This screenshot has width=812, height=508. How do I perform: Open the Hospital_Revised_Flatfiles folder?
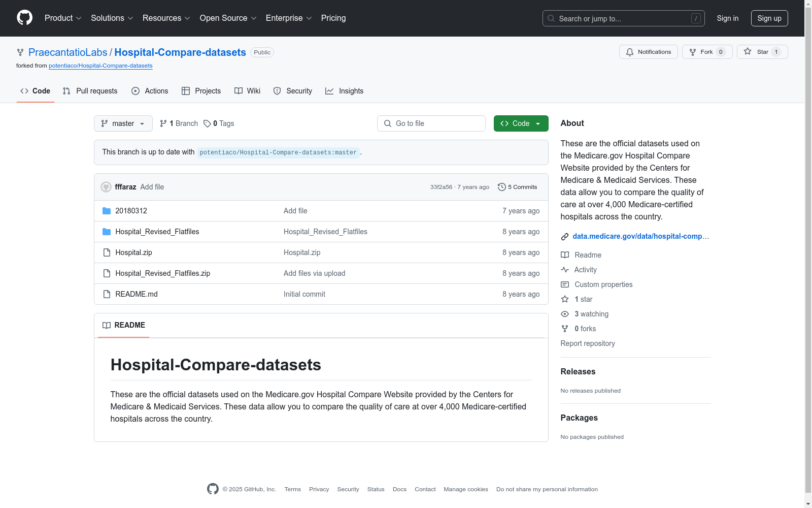pyautogui.click(x=157, y=232)
